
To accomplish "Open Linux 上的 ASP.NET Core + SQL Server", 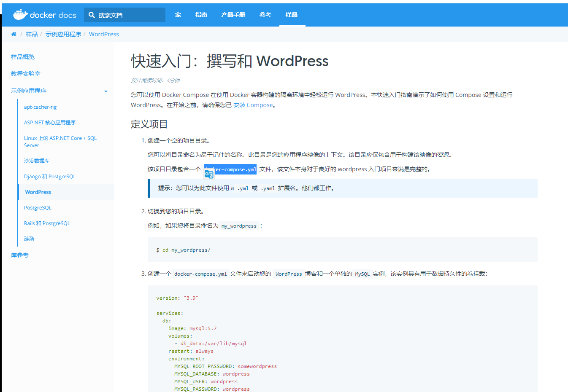I will tap(60, 142).
